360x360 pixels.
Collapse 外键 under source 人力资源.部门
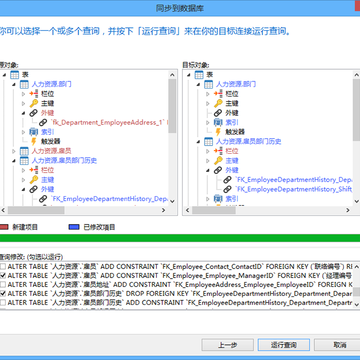point(23,113)
